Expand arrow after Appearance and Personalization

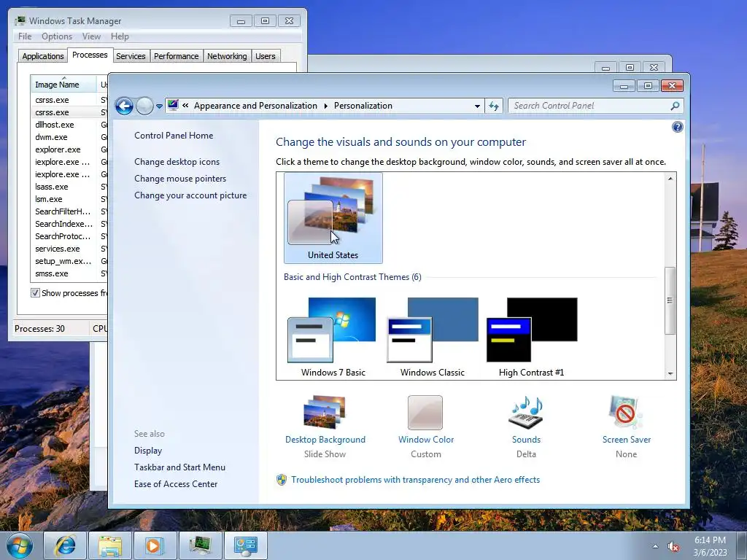pyautogui.click(x=326, y=106)
